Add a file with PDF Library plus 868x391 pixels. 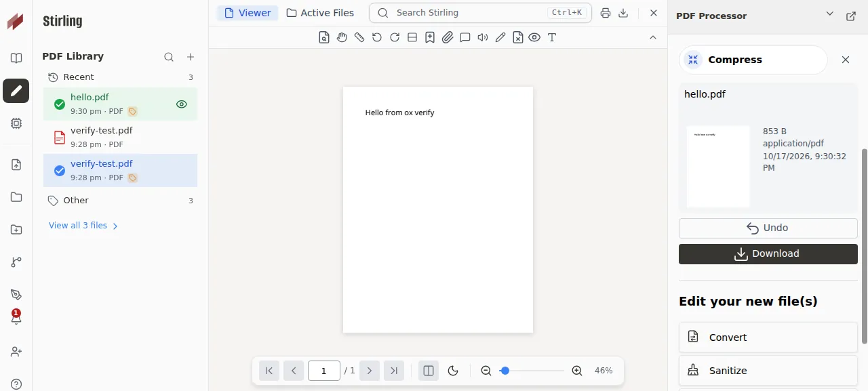click(191, 57)
